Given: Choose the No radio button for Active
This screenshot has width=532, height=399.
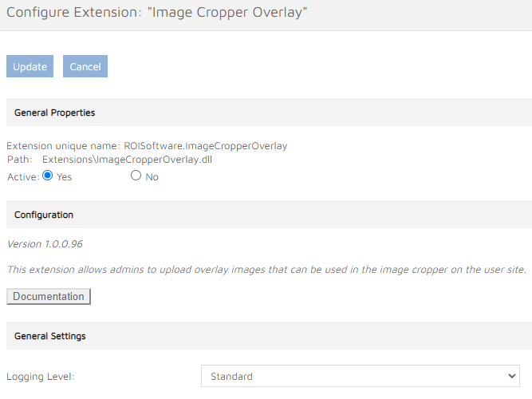Looking at the screenshot, I should point(136,176).
